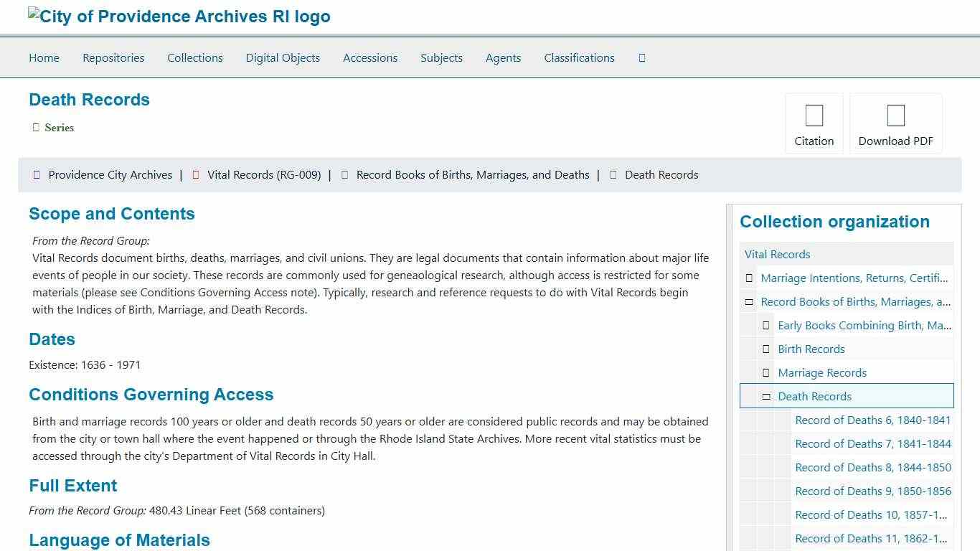Expand the Early Books Combining Birth node
The width and height of the screenshot is (980, 551).
point(766,326)
